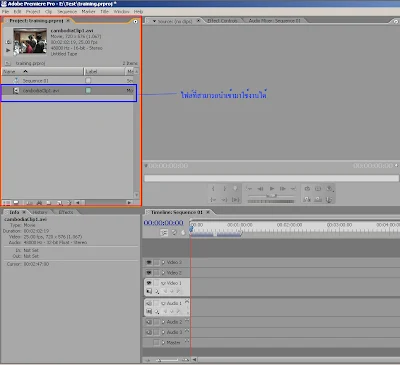Image resolution: width=400 pixels, height=365 pixels.
Task: Set unnumbered marker in Timeline
Action: click(x=183, y=233)
